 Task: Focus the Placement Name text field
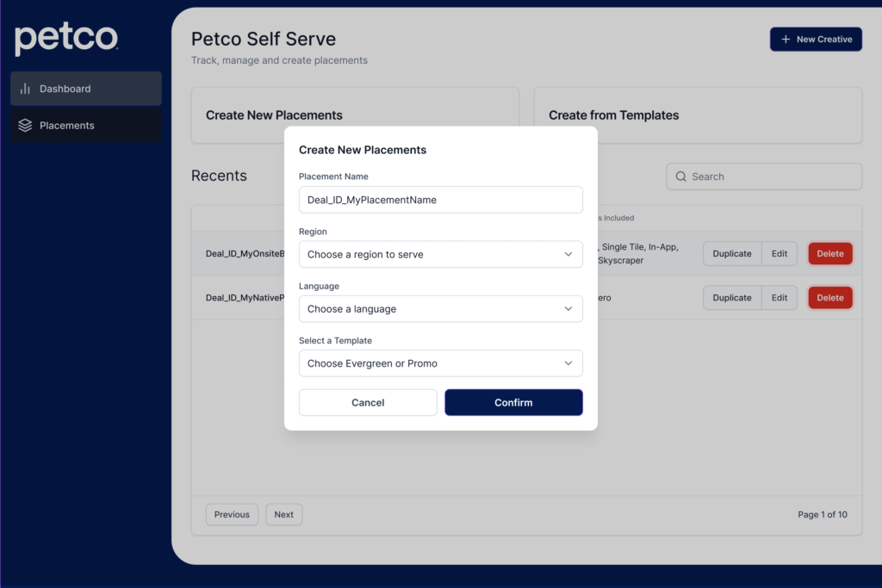pos(440,200)
